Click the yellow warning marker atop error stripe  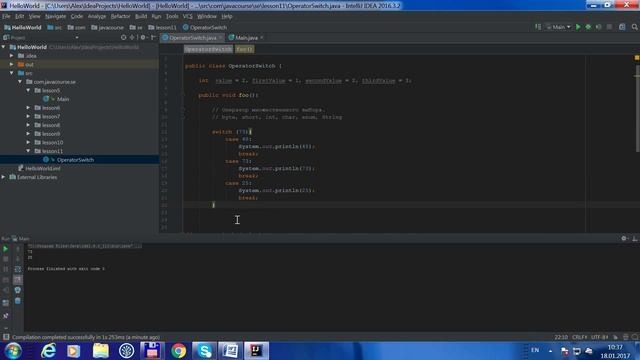tap(637, 58)
